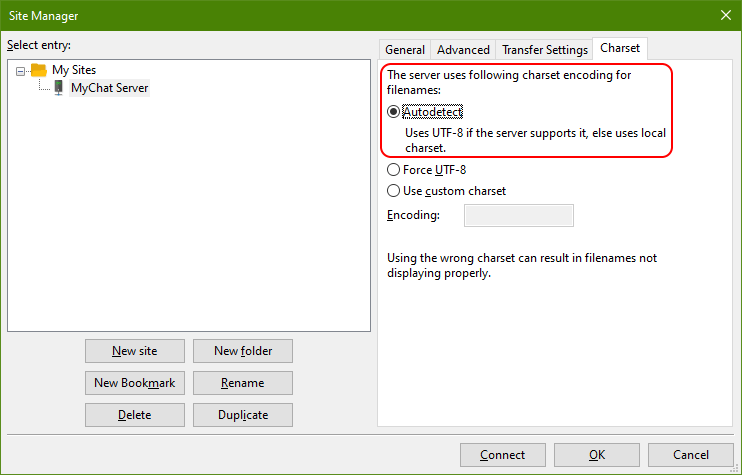Click the New site button
The width and height of the screenshot is (742, 475).
pyautogui.click(x=135, y=351)
